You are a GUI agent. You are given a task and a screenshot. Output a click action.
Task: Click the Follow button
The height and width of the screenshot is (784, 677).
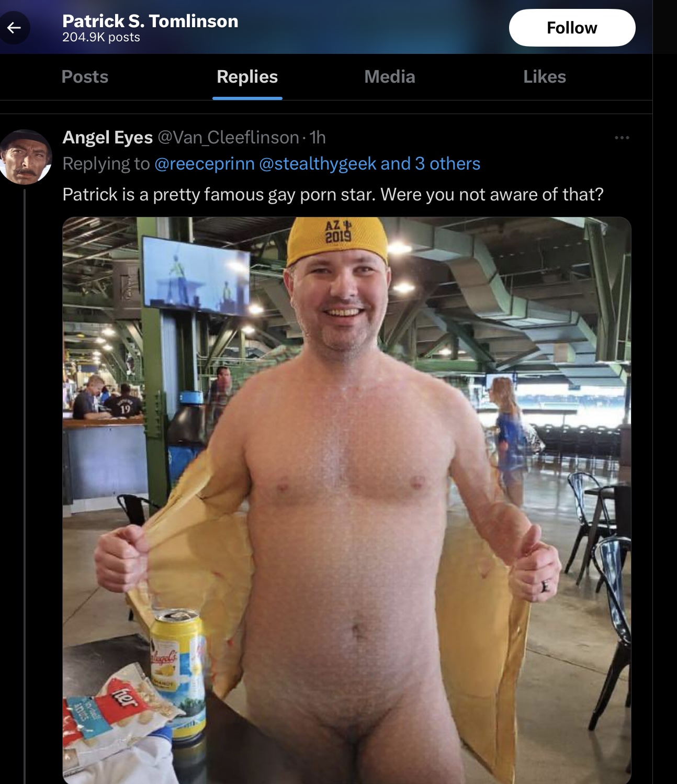pyautogui.click(x=572, y=28)
